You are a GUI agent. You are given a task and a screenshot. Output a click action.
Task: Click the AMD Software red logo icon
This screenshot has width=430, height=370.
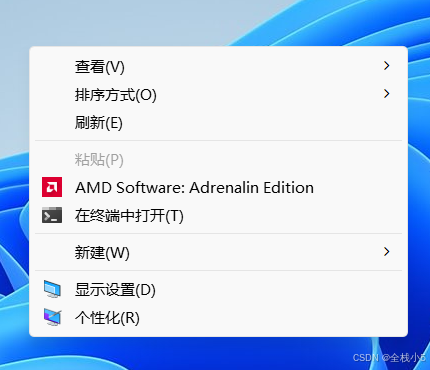coord(52,187)
